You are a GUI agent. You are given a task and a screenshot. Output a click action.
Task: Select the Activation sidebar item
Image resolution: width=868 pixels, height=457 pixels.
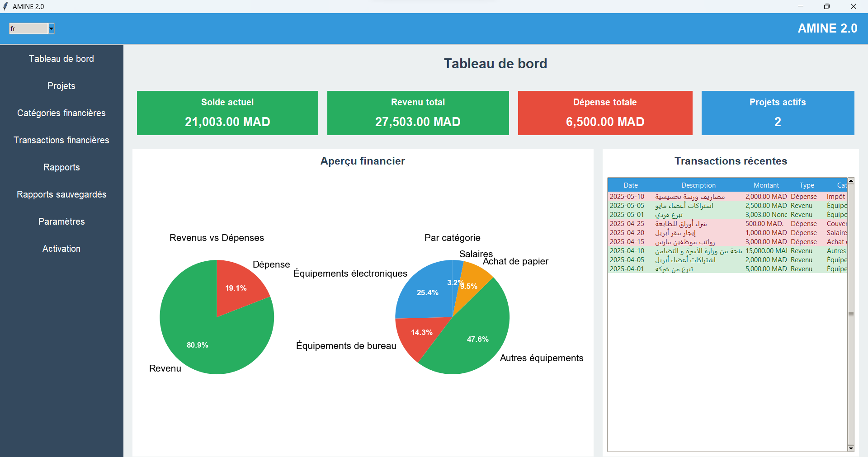pos(61,249)
